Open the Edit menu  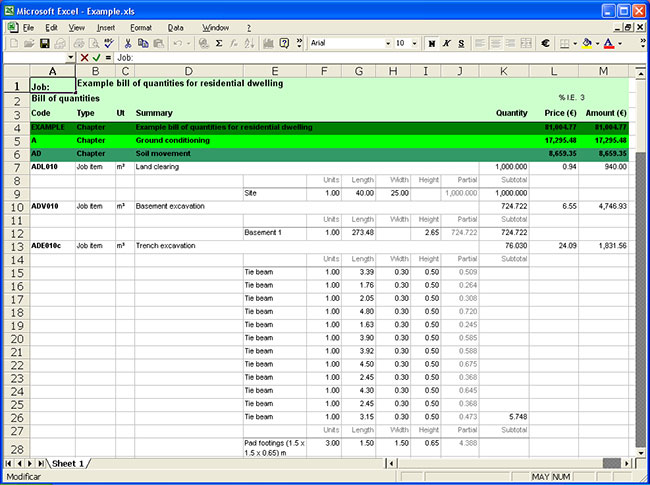point(51,28)
